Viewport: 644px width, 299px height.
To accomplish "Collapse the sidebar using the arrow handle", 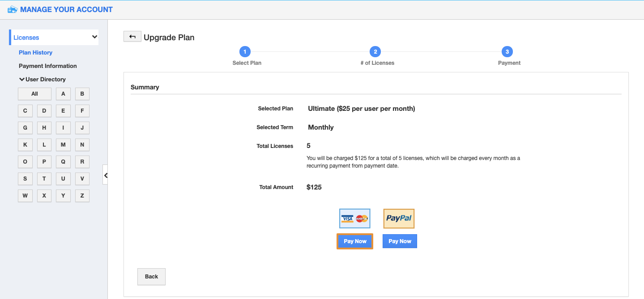I will 106,175.
